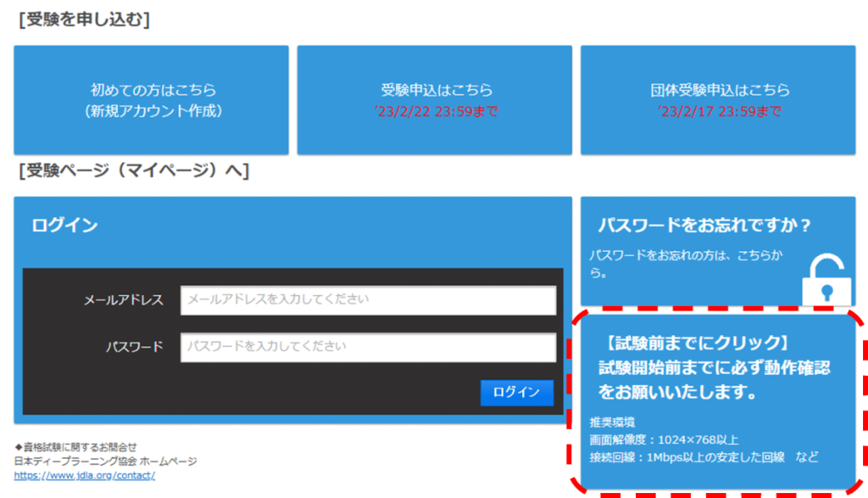Screen dimensions: 868x498
Task: Click the [受験を申し込む] section heading
Action: tap(84, 20)
